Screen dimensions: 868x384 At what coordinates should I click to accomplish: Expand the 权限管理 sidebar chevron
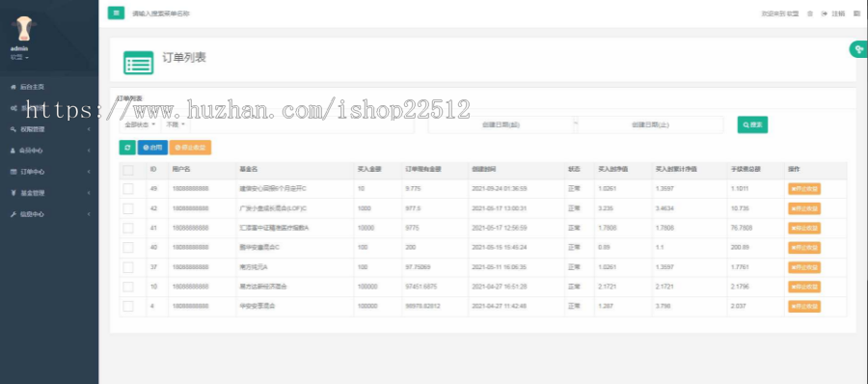89,129
